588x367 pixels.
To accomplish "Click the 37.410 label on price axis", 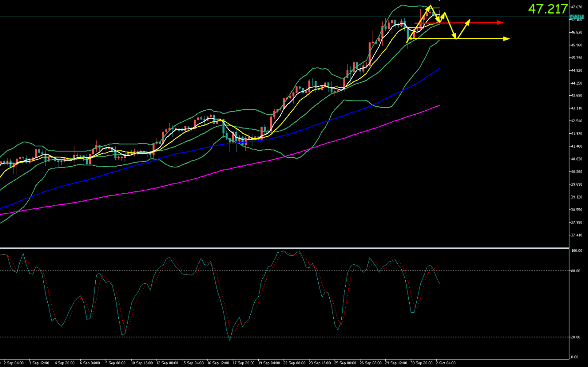I will 576,235.
